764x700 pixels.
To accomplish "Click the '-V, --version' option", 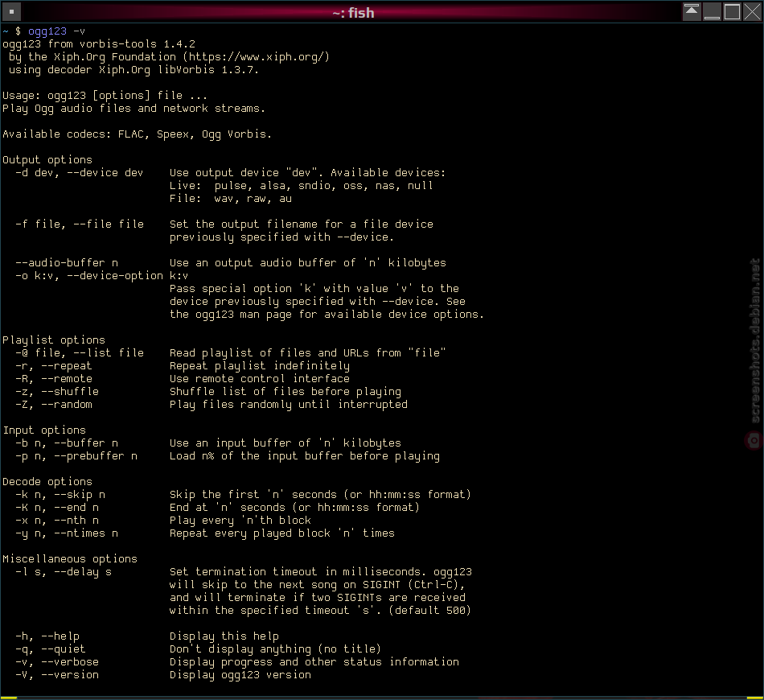I will point(57,675).
